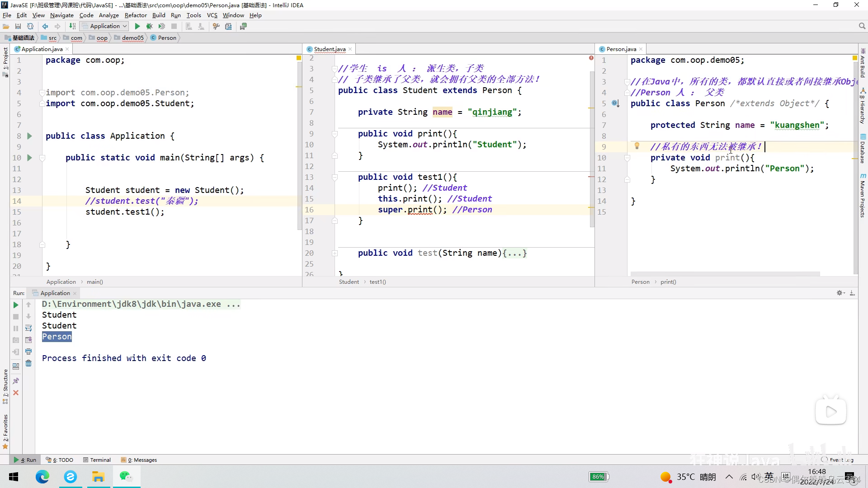The height and width of the screenshot is (488, 868).
Task: Run Application with coverage icon
Action: pyautogui.click(x=162, y=26)
